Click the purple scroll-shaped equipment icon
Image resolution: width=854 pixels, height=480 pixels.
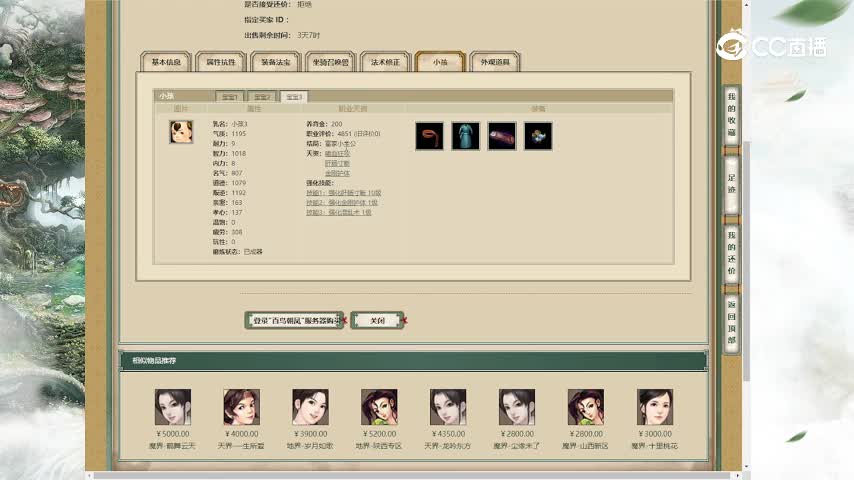pos(502,136)
